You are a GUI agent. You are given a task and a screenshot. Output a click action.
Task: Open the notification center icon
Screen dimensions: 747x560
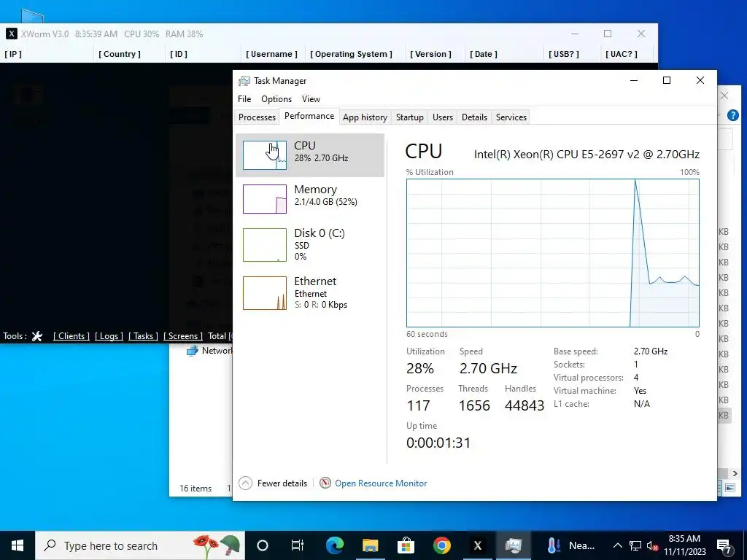pos(724,546)
